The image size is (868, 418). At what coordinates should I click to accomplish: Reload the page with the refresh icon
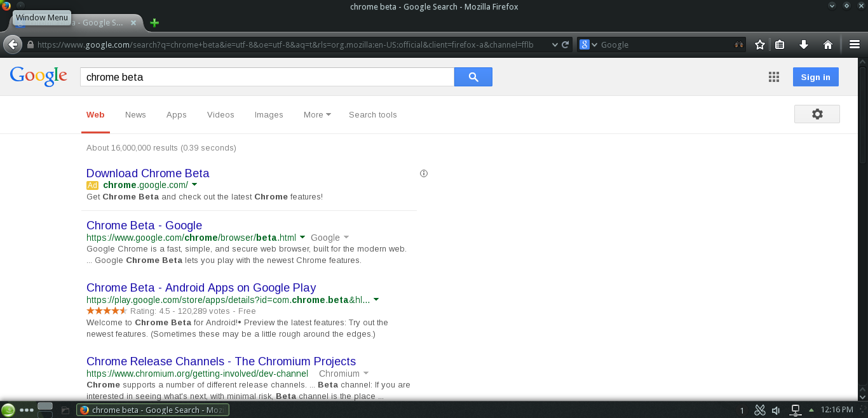pos(566,44)
